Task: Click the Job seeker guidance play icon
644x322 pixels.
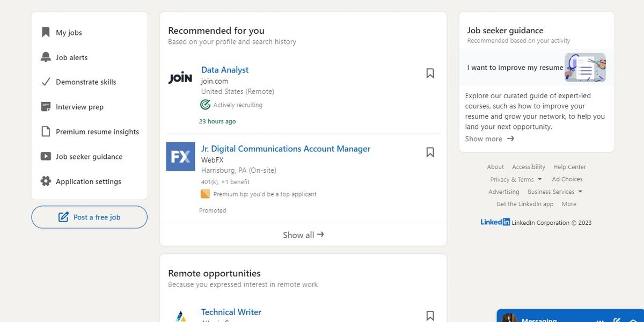Action: tap(46, 157)
